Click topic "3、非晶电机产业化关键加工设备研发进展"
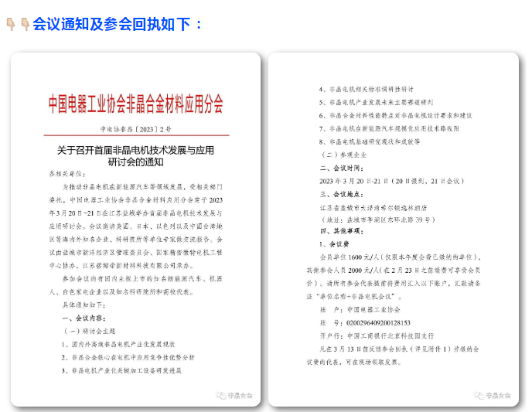The height and width of the screenshot is (412, 532). (x=121, y=370)
